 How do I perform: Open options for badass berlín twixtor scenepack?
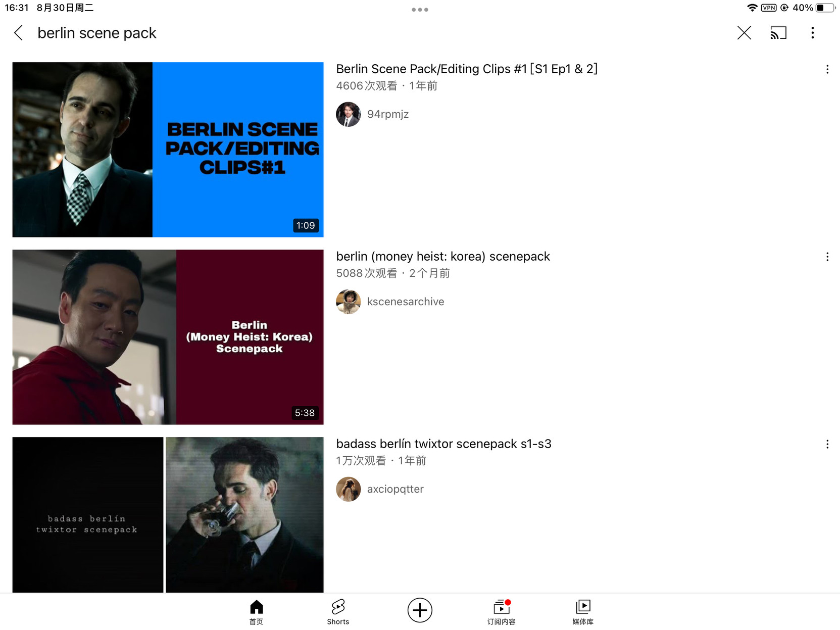tap(827, 444)
